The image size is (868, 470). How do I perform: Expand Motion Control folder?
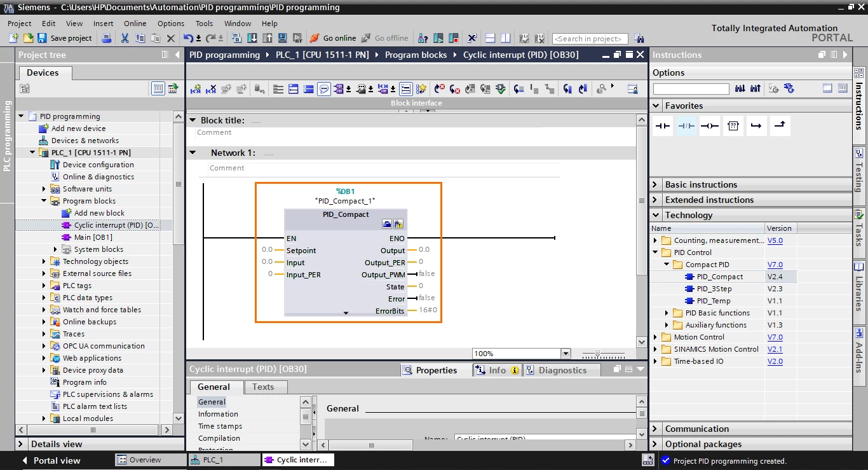click(x=655, y=337)
